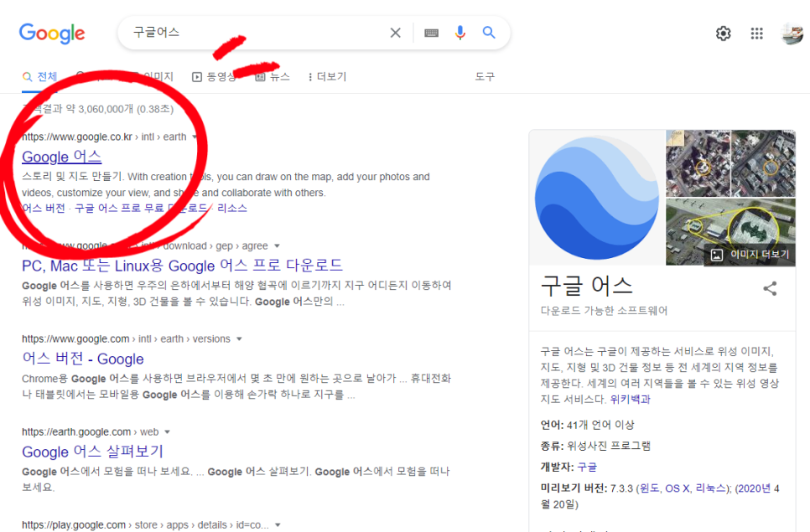Open the 더보기 menu
Screen dimensions: 810x532
tap(327, 77)
